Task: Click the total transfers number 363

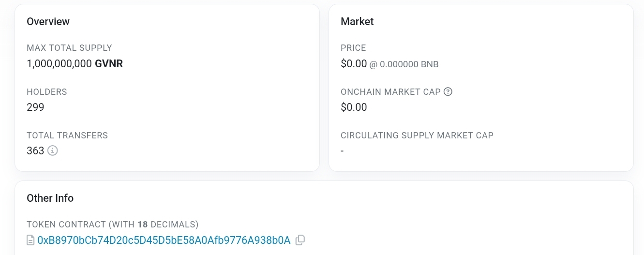Action: 35,150
